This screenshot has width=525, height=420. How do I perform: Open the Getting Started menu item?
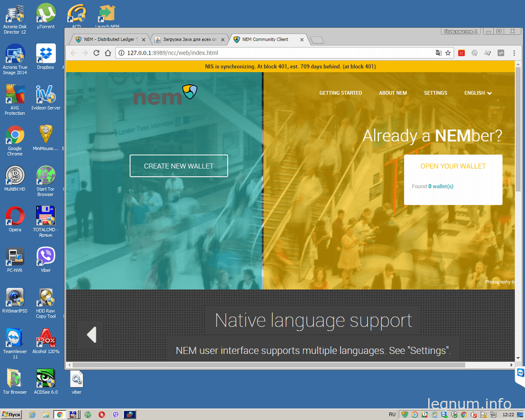coord(341,93)
